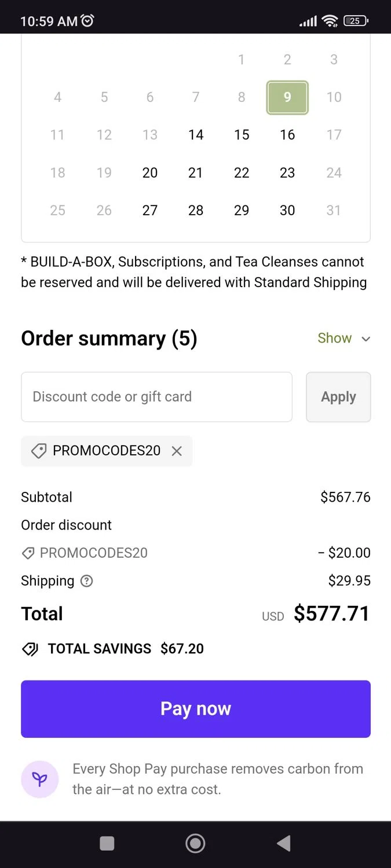Select the highlighted date 9
Screen dimensions: 391x868
pyautogui.click(x=287, y=97)
